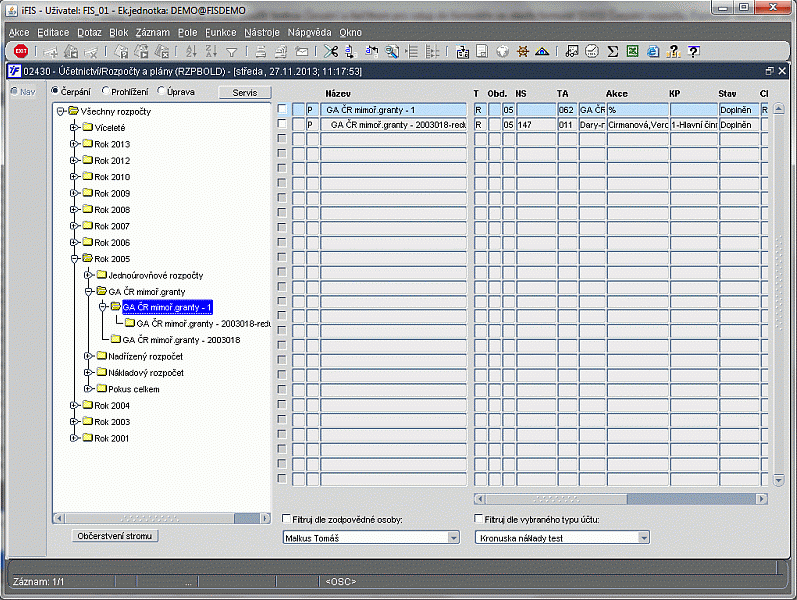Open the Kronuska náklady test dropdown
This screenshot has height=600, width=797.
(x=643, y=537)
